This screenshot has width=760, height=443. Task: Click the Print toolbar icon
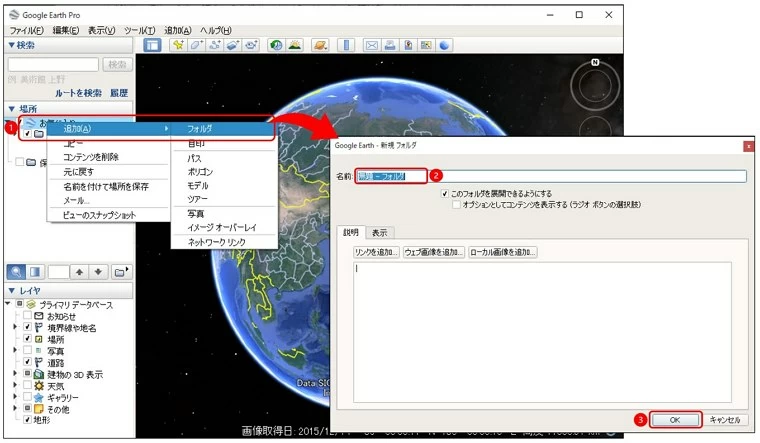pyautogui.click(x=390, y=45)
